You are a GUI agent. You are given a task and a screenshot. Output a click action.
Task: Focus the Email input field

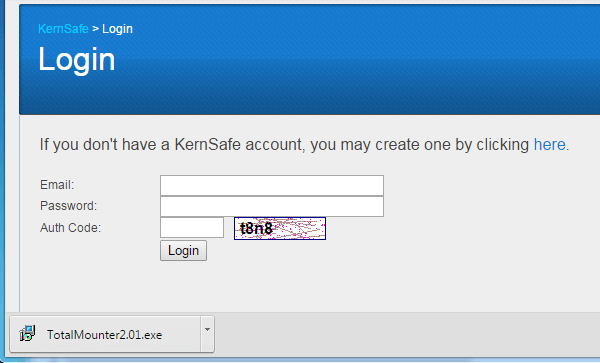tap(272, 186)
